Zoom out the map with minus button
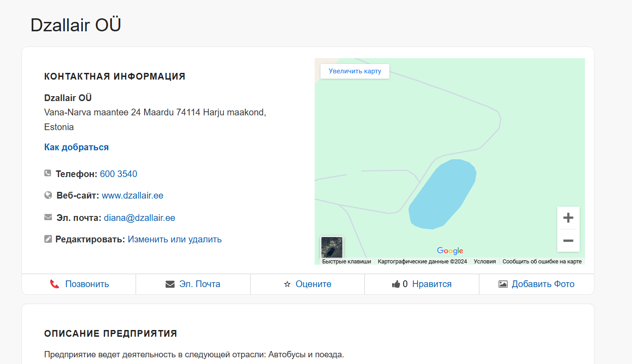The height and width of the screenshot is (364, 632). pyautogui.click(x=568, y=241)
